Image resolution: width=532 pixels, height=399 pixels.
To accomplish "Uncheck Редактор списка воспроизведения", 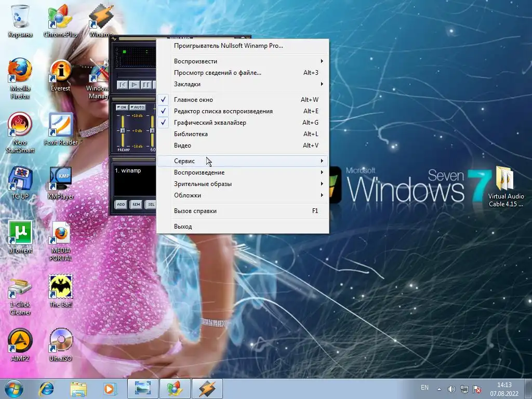I will point(242,111).
